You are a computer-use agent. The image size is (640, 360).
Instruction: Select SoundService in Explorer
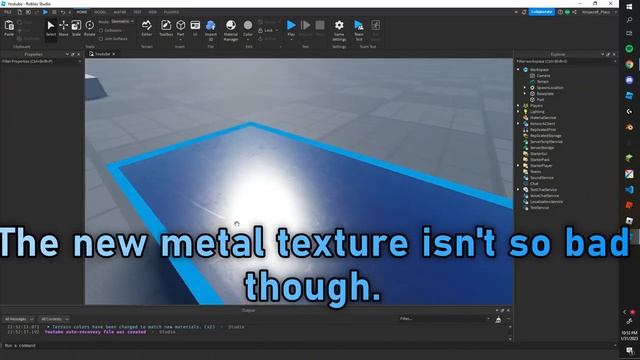[x=542, y=178]
